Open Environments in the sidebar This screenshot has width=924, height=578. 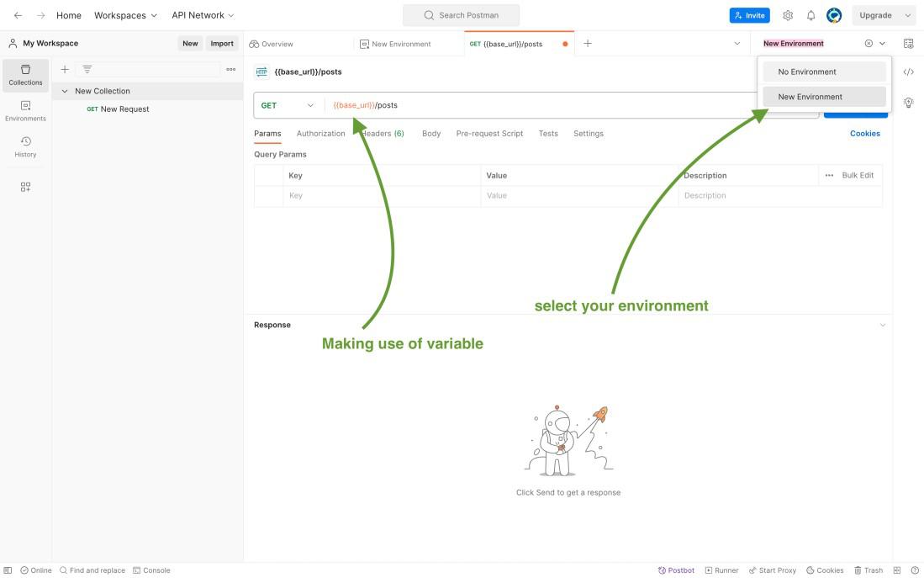point(25,111)
